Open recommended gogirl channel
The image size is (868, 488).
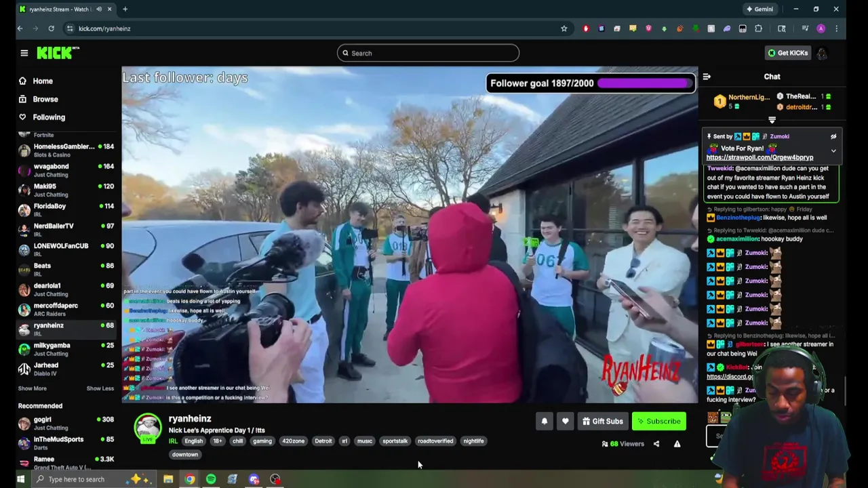(x=66, y=424)
